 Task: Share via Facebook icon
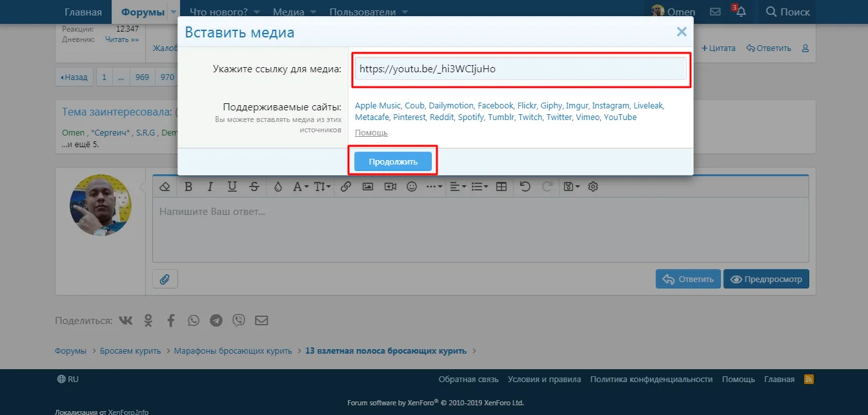click(x=171, y=320)
